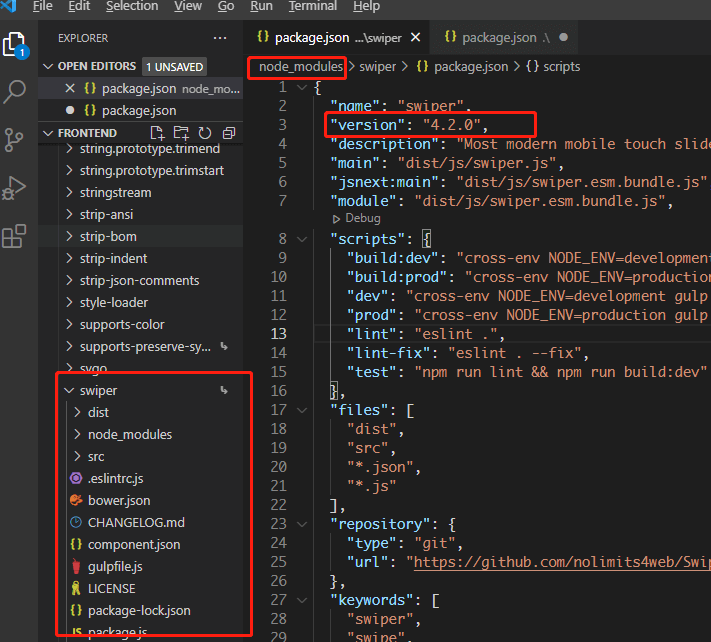Open Explorer more actions ellipsis menu
Screen dimensions: 711x642
click(220, 38)
